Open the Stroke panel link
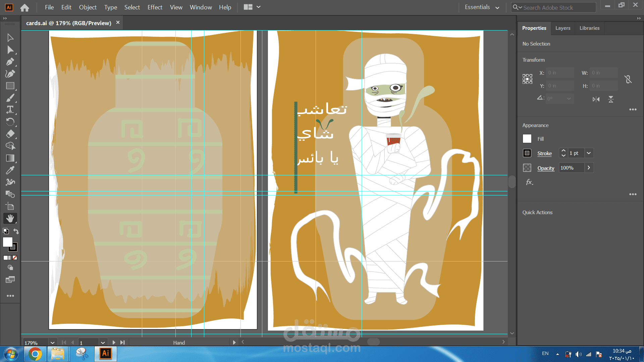This screenshot has width=644, height=362. pos(544,154)
